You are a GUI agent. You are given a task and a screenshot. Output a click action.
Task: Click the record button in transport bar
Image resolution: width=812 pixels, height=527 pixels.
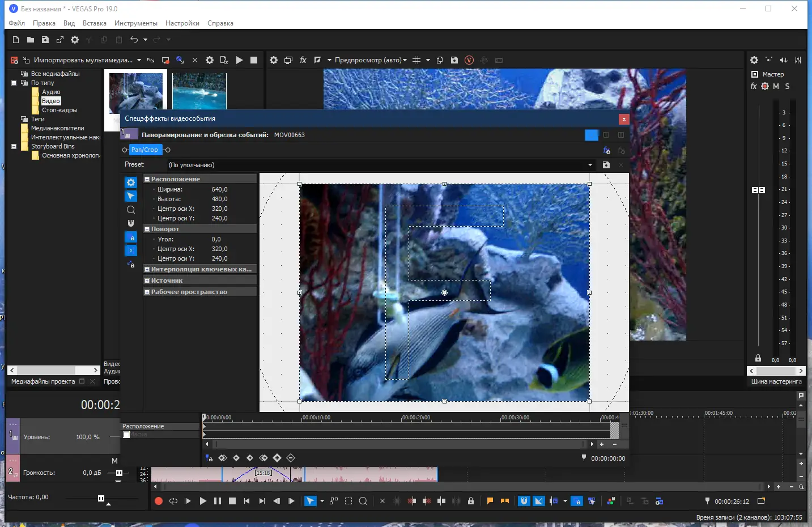tap(159, 501)
